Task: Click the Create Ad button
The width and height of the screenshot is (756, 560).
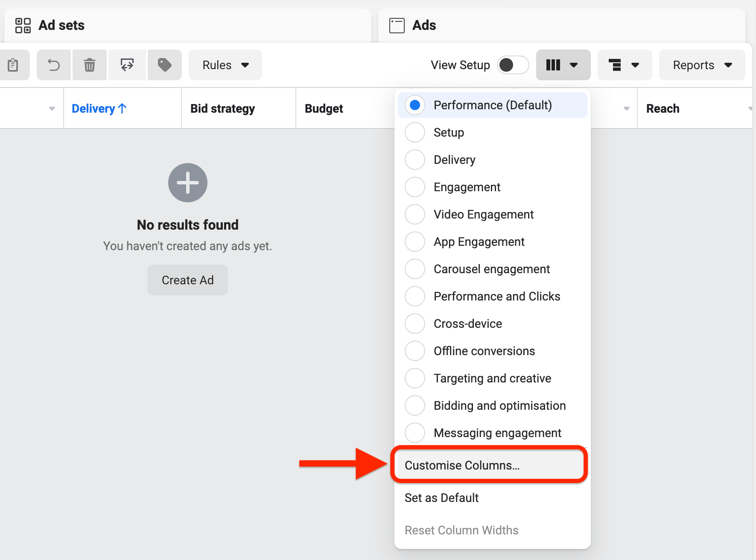Action: [188, 280]
